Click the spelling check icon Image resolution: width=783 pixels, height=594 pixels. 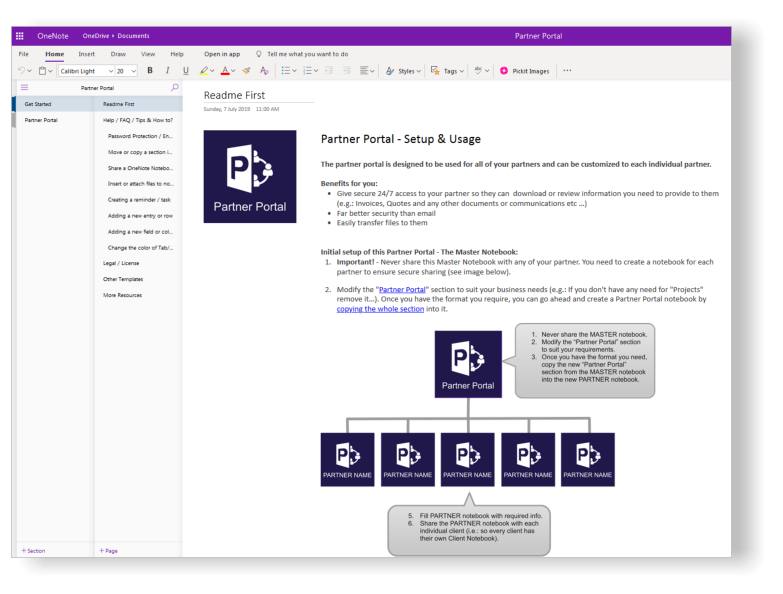click(x=478, y=71)
